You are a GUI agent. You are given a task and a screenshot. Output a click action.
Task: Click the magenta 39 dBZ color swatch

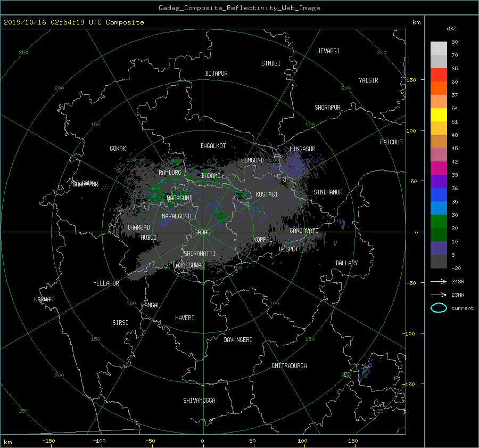pyautogui.click(x=439, y=168)
